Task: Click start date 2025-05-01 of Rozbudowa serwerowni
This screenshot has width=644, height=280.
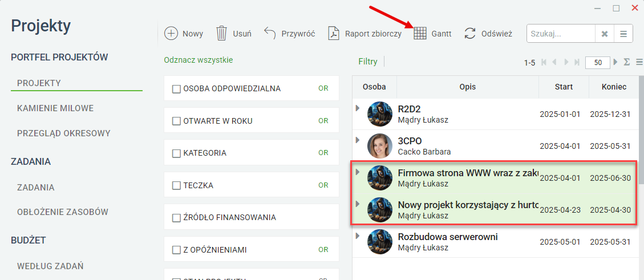Action: 560,242
